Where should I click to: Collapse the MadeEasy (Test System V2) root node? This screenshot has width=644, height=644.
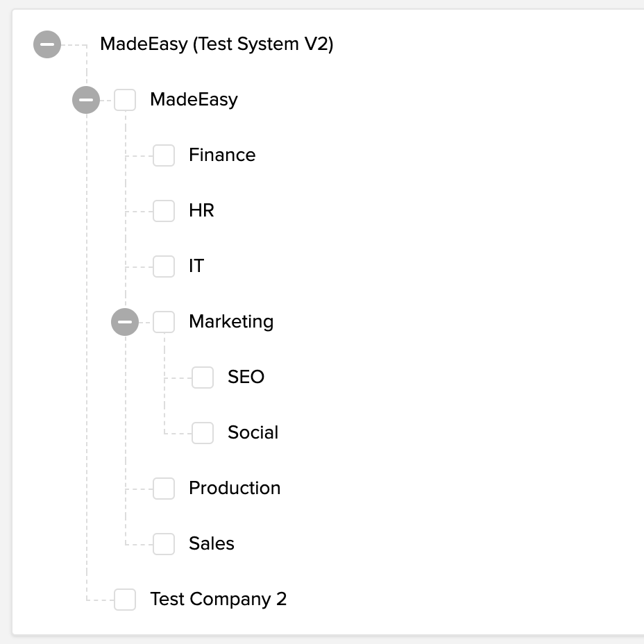(x=47, y=44)
